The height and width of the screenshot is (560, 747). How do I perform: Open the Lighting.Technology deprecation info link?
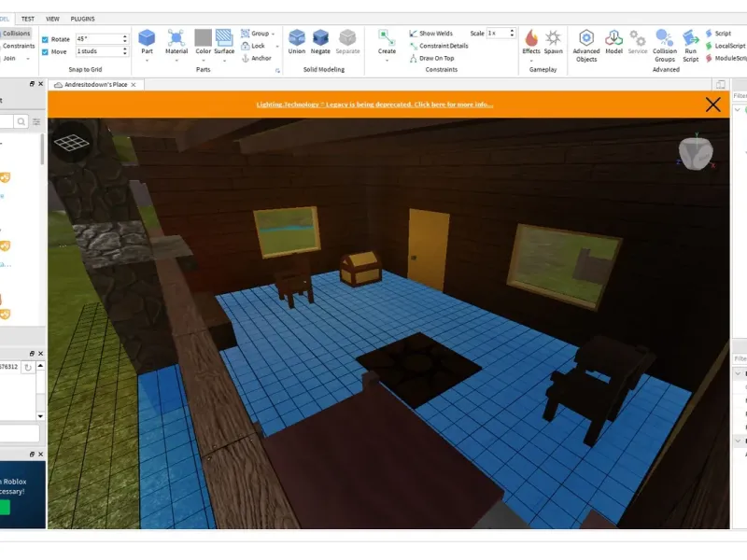[x=374, y=105]
